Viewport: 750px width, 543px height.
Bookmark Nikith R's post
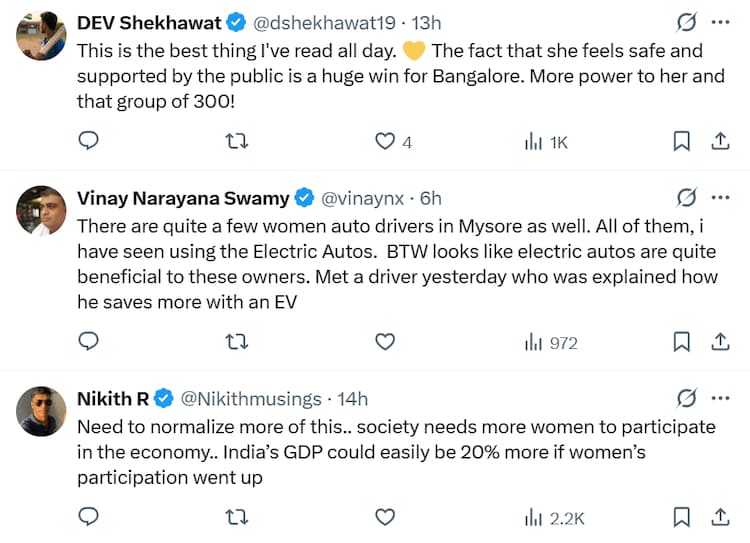click(681, 517)
